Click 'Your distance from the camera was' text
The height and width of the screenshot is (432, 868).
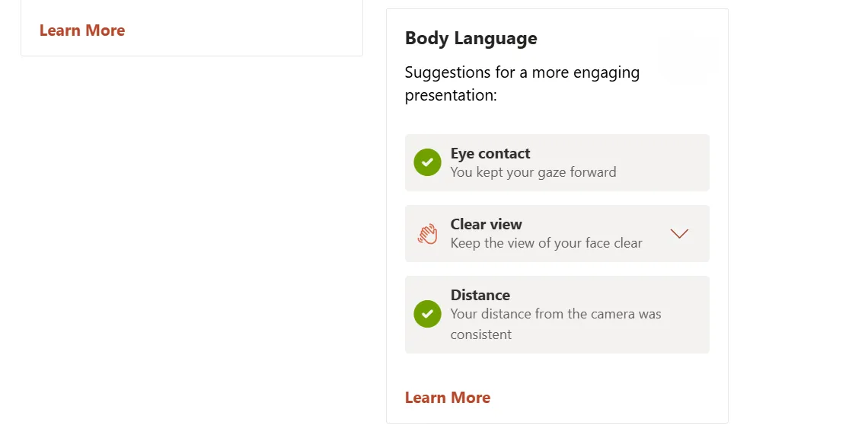click(x=556, y=314)
